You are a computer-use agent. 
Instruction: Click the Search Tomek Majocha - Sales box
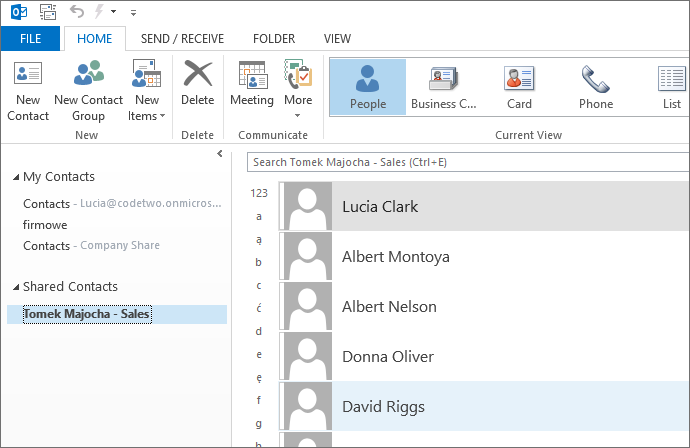(468, 162)
